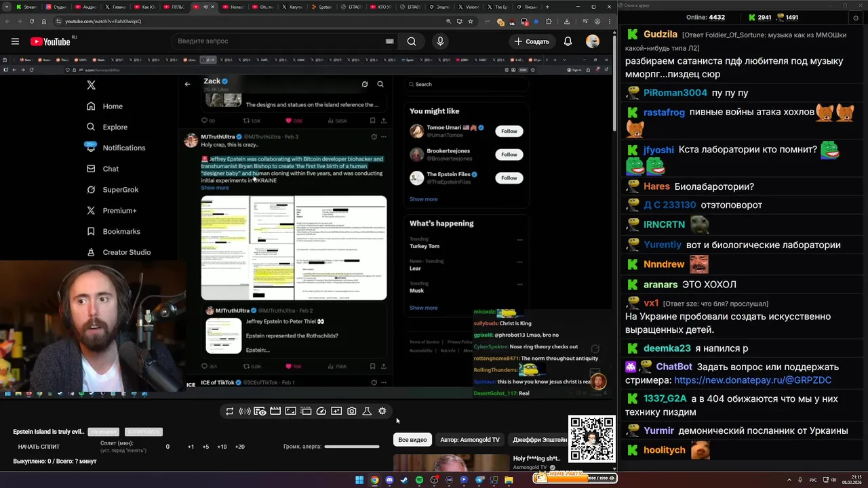Click the speedometer icon in player toolbar
Image resolution: width=868 pixels, height=488 pixels.
pos(321,411)
